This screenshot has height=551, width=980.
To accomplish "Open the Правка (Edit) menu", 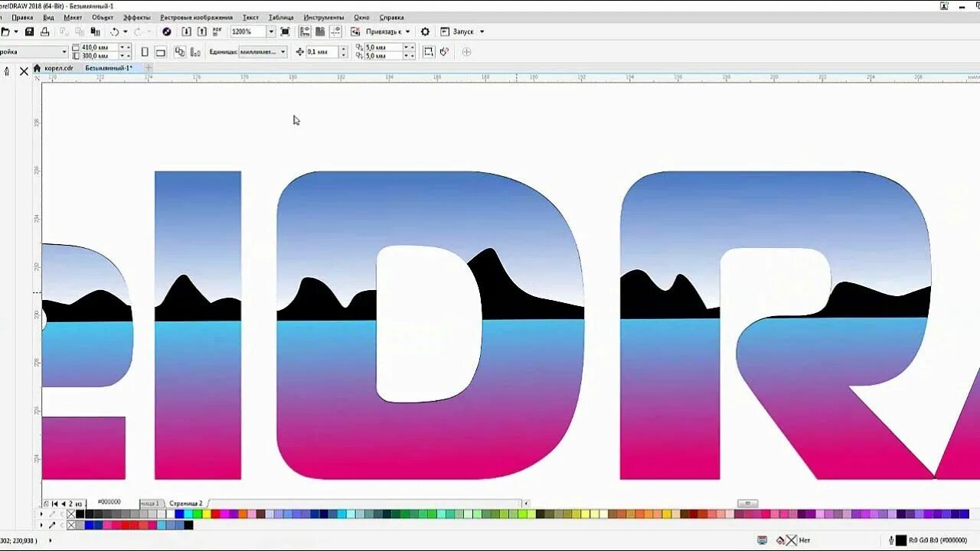I will pyautogui.click(x=22, y=17).
